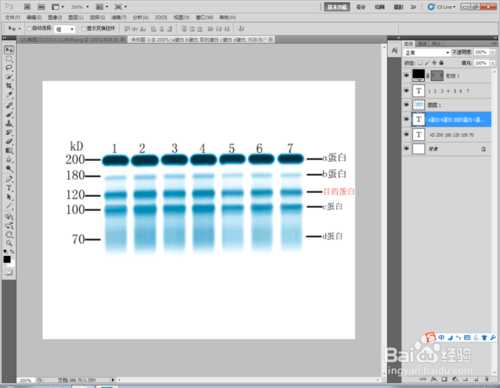The image size is (500, 388).
Task: Select the Eraser tool
Action: click(x=9, y=142)
